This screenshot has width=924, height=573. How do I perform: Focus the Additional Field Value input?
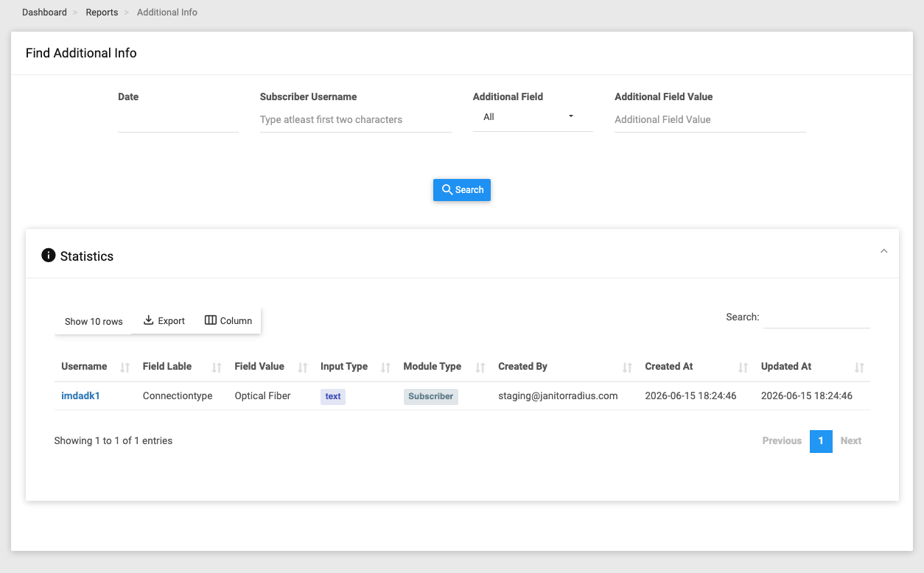coord(710,119)
